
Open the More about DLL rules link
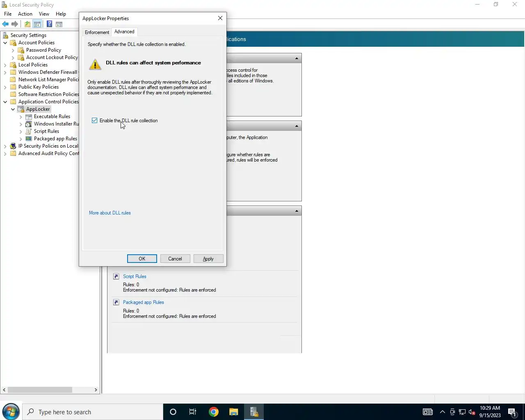[110, 213]
